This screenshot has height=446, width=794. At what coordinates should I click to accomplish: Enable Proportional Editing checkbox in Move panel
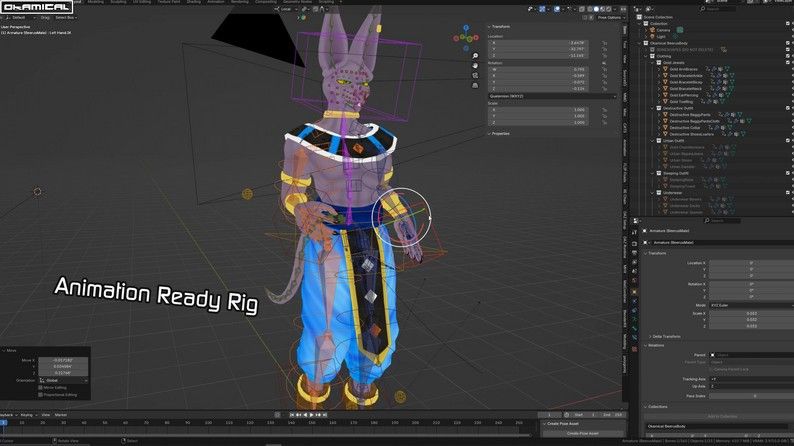pyautogui.click(x=41, y=395)
